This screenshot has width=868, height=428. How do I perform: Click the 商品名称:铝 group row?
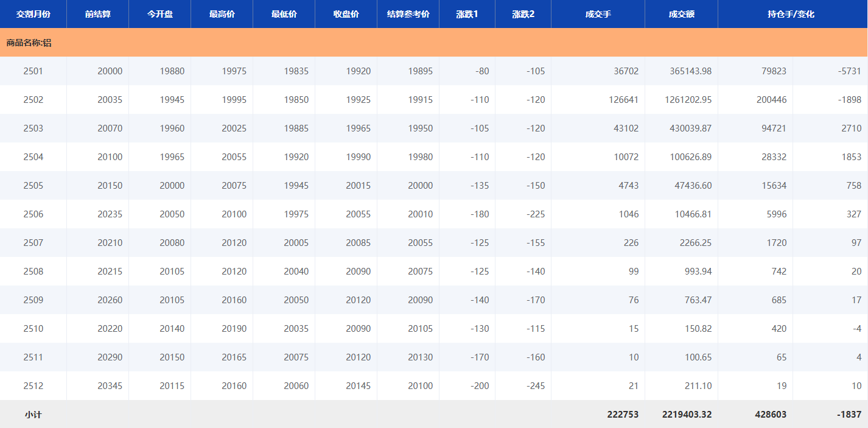[x=29, y=43]
